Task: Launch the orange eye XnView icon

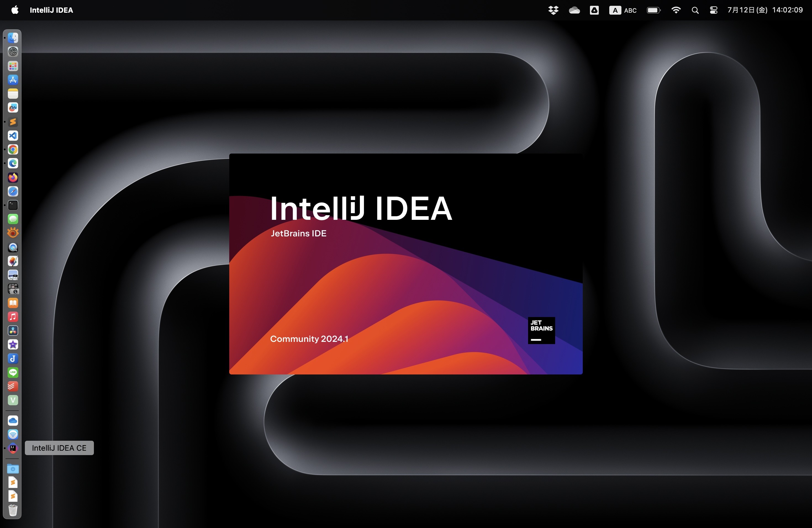Action: [13, 233]
